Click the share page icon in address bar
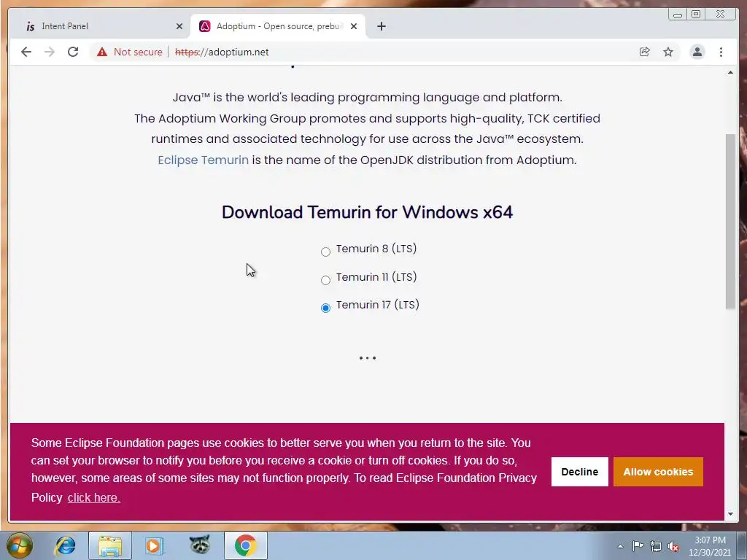747x560 pixels. point(644,52)
